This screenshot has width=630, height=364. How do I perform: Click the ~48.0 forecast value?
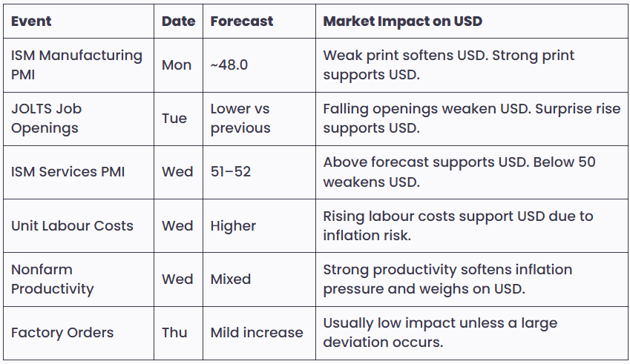[x=229, y=65]
